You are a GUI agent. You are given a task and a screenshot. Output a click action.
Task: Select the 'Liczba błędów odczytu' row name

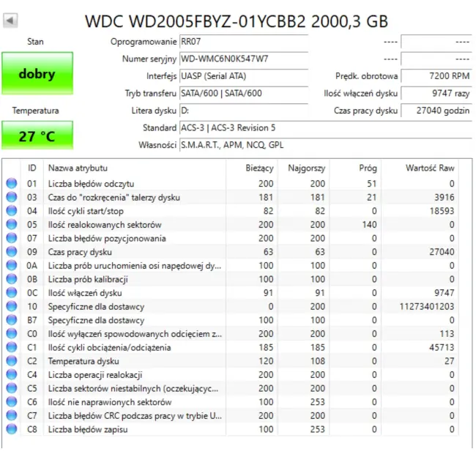point(91,184)
